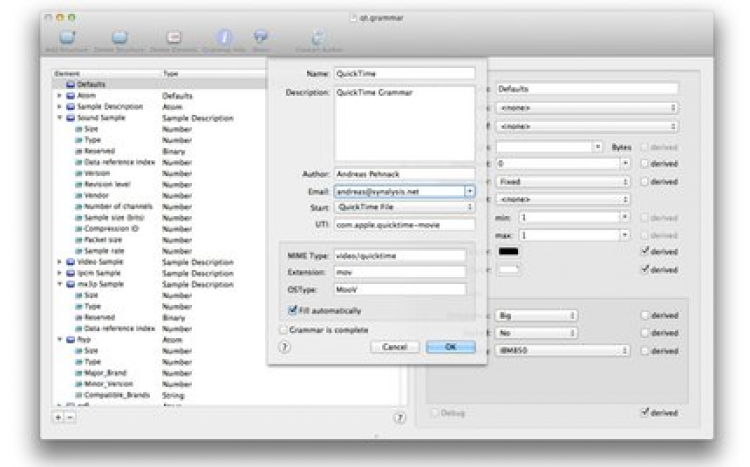Image resolution: width=750 pixels, height=467 pixels.
Task: Check the Grammar is complete checkbox
Action: click(283, 330)
